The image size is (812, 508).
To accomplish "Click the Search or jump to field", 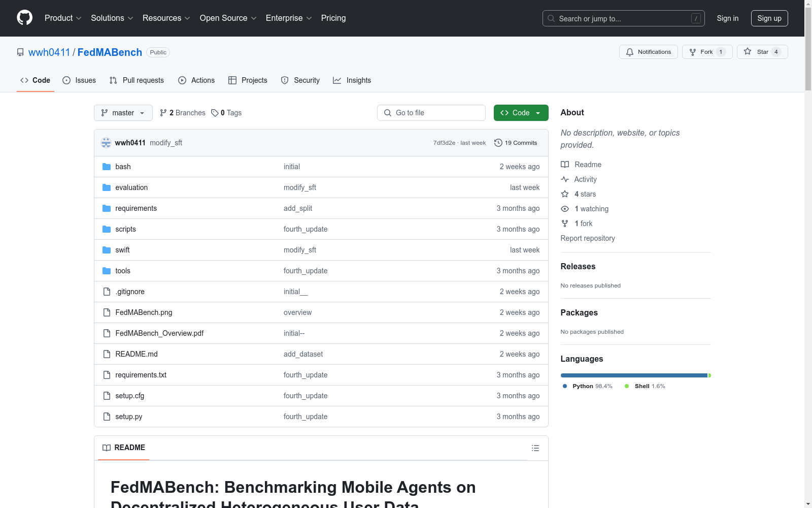I will tap(624, 18).
